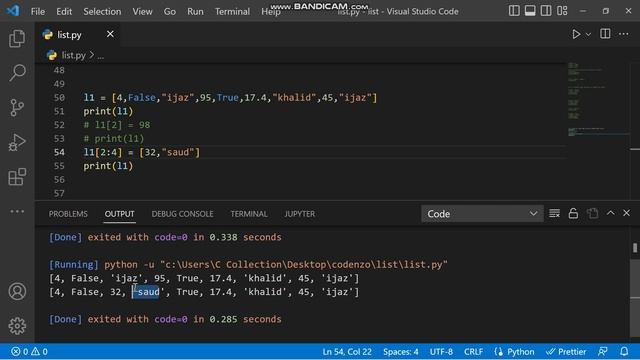Close the list.py editor tab
Image resolution: width=640 pixels, height=360 pixels.
[110, 34]
